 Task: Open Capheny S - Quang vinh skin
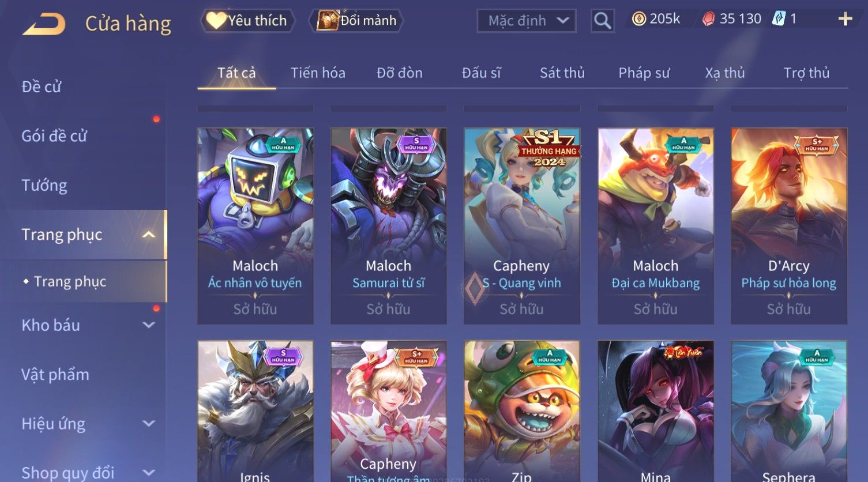[x=522, y=225]
